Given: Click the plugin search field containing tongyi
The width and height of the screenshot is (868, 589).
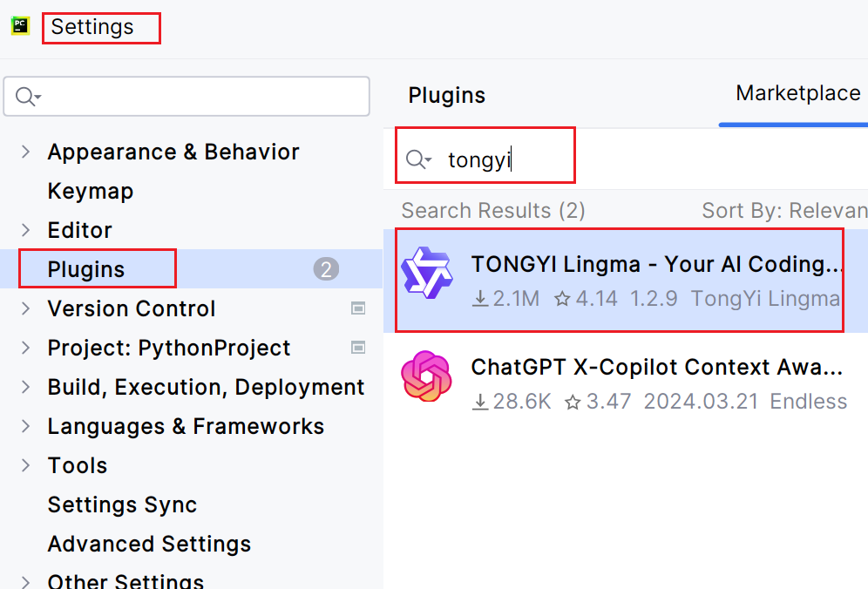Looking at the screenshot, I should pyautogui.click(x=505, y=159).
